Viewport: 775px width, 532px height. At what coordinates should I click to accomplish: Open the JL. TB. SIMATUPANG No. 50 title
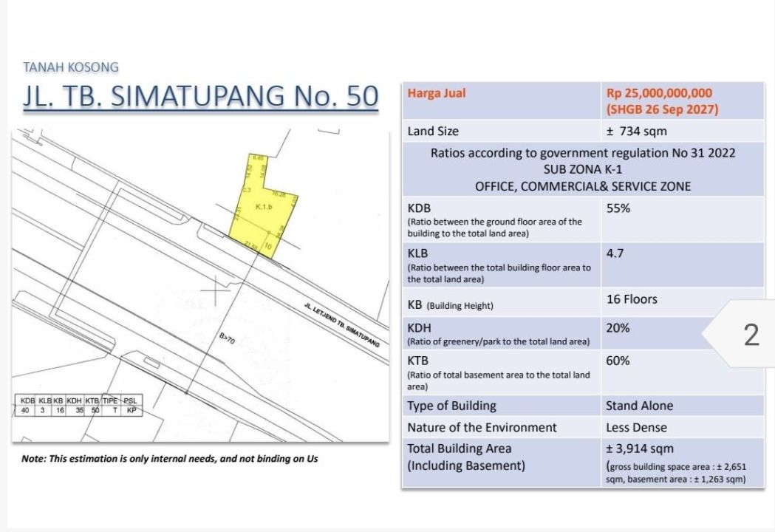(x=201, y=98)
